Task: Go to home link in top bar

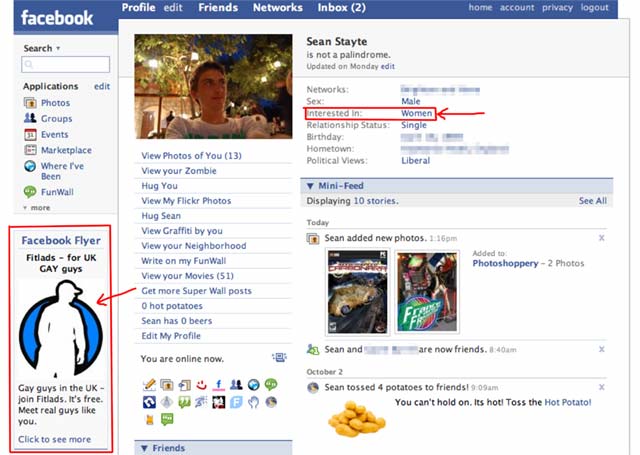Action: (x=480, y=7)
